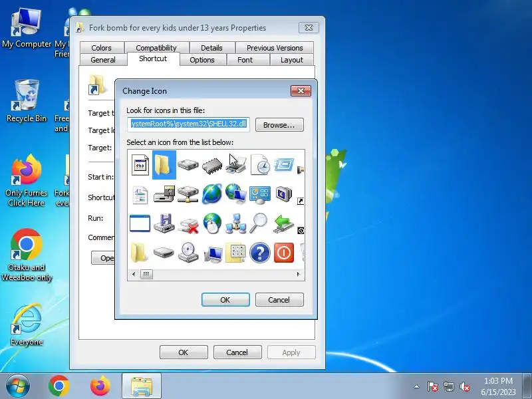
Task: Select the folder with grid programs icon
Action: 236,253
